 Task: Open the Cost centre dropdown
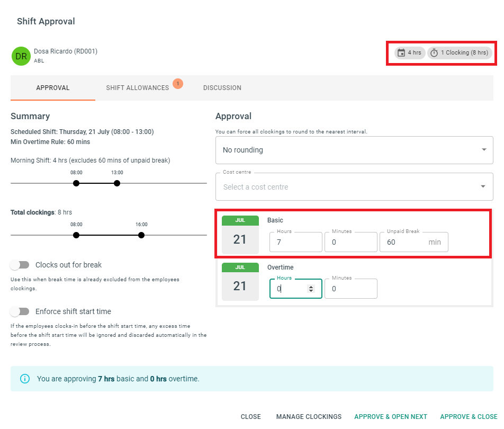click(x=354, y=187)
